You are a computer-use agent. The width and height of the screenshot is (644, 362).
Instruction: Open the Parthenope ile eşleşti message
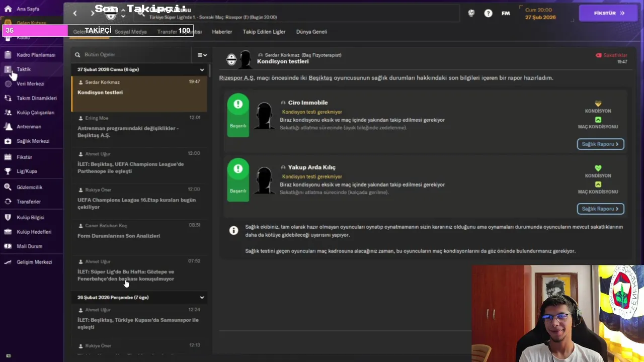coord(139,165)
